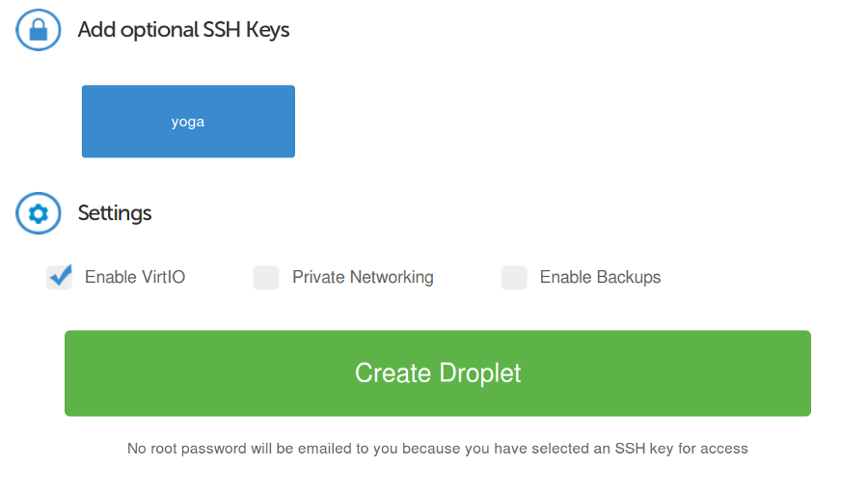
Task: Click the Create Droplet button
Action: (x=438, y=373)
